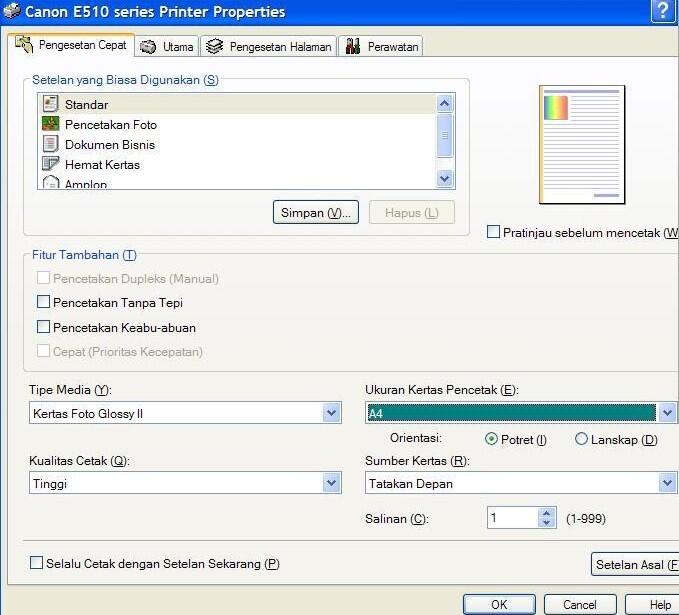Switch to the Pengesetan Cepat tab
Image resolution: width=679 pixels, height=615 pixels.
[x=71, y=45]
